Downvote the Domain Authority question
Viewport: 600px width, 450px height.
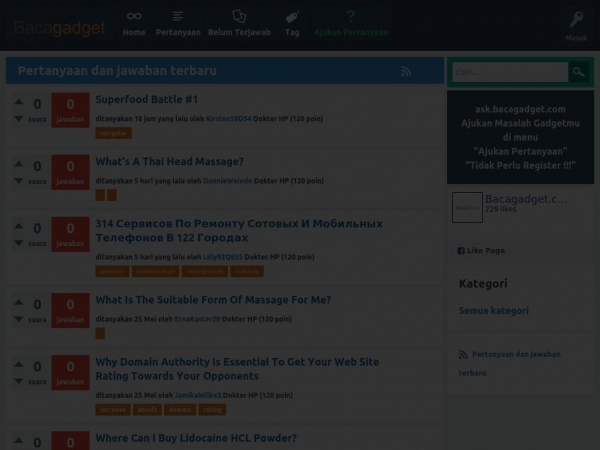click(x=19, y=381)
